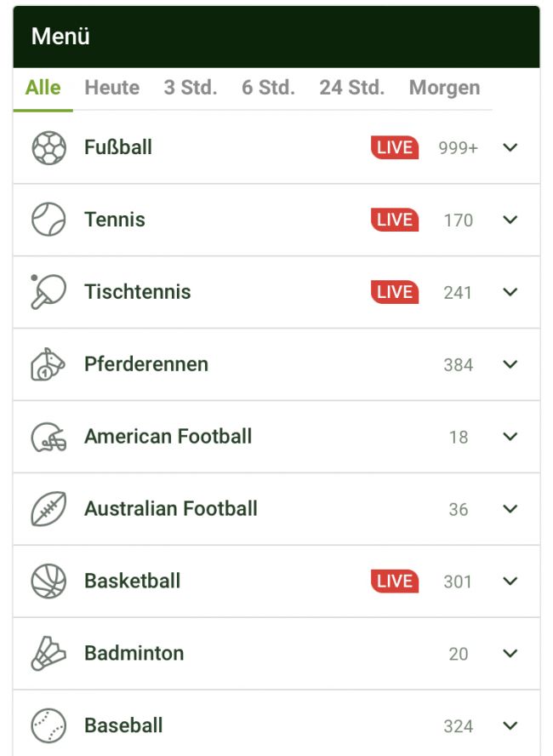Click the Pferderennen horse icon
The width and height of the screenshot is (553, 756).
pos(48,364)
